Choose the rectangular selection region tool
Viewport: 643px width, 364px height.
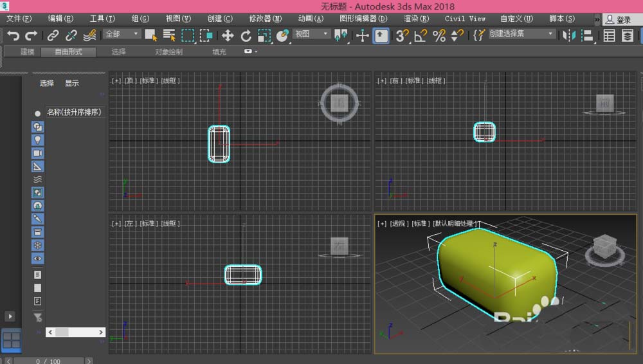coord(188,36)
